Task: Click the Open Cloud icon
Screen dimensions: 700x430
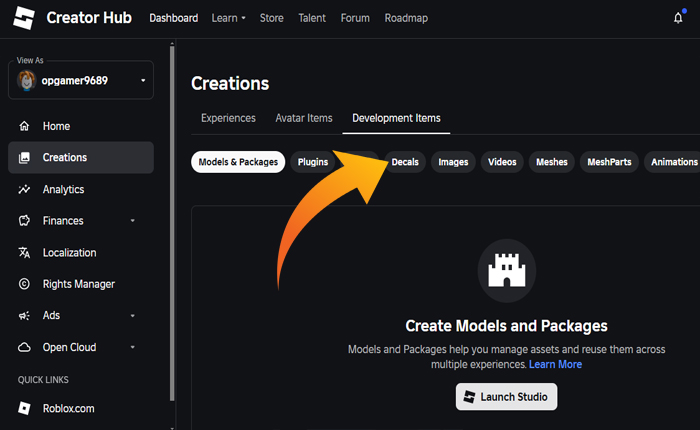Action: [x=24, y=347]
